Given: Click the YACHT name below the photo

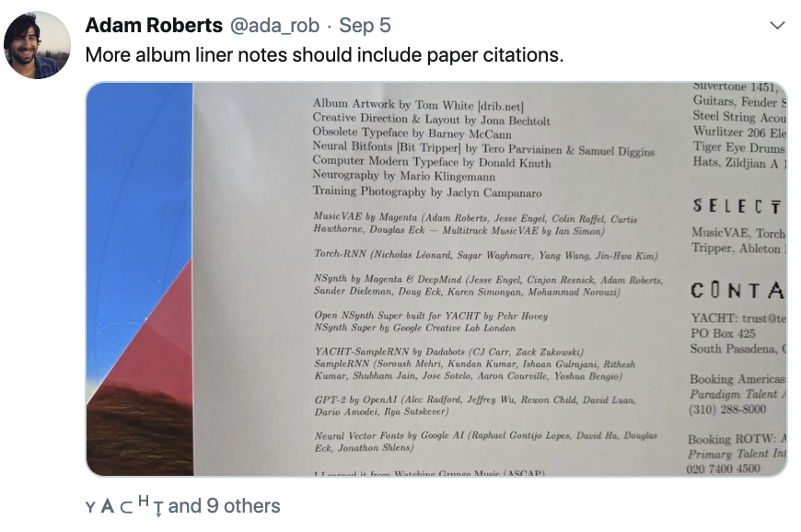Looking at the screenshot, I should coord(123,505).
